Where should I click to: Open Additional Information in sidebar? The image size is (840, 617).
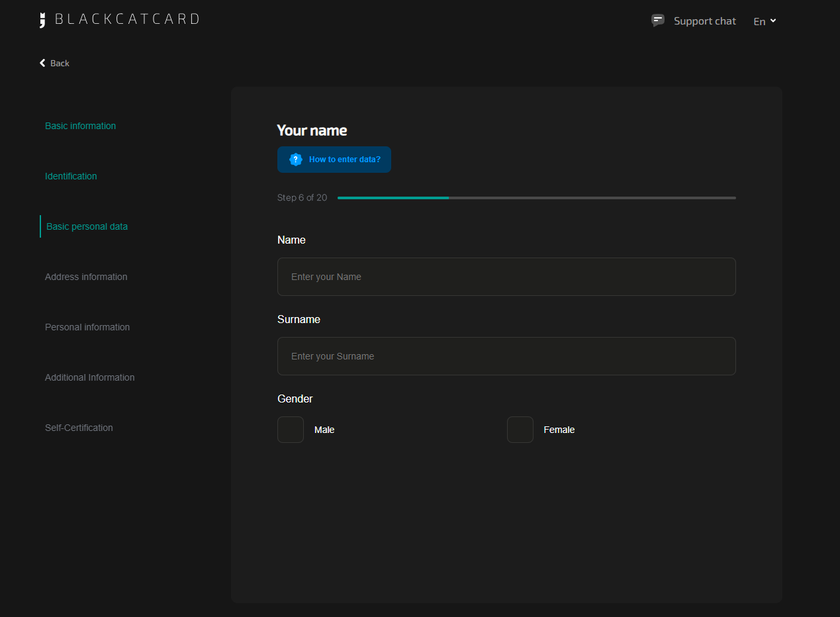(89, 377)
